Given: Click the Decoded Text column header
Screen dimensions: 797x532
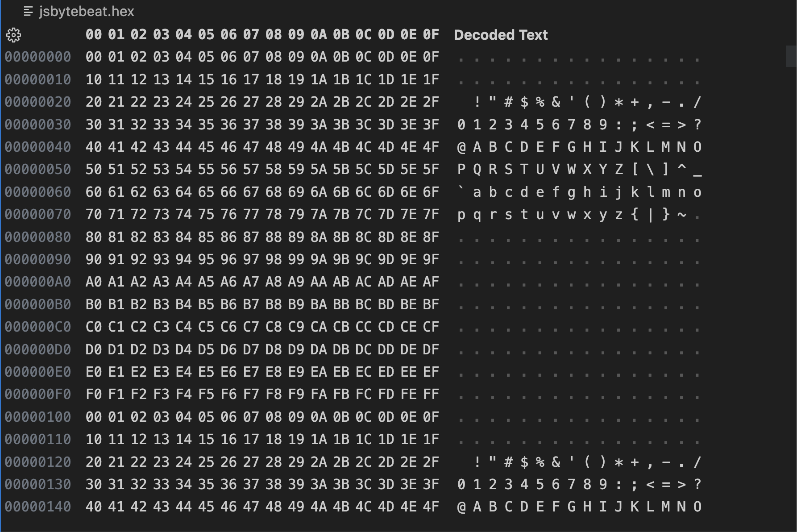Looking at the screenshot, I should [501, 35].
